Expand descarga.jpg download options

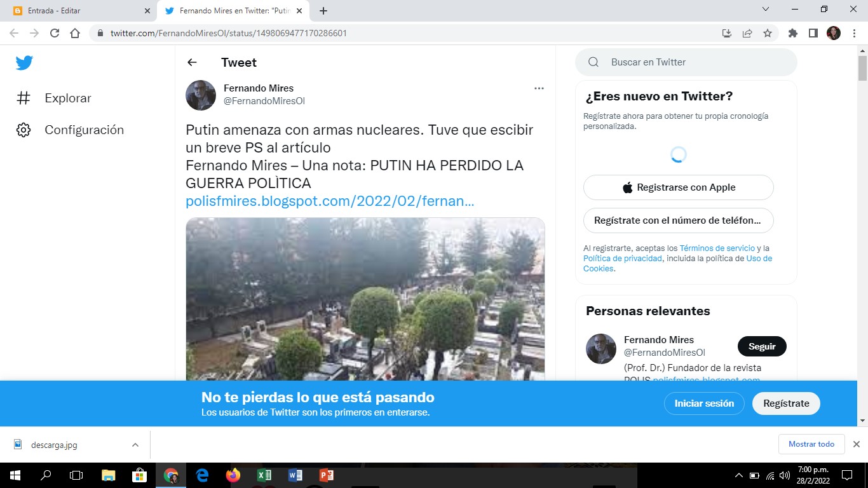pyautogui.click(x=135, y=445)
